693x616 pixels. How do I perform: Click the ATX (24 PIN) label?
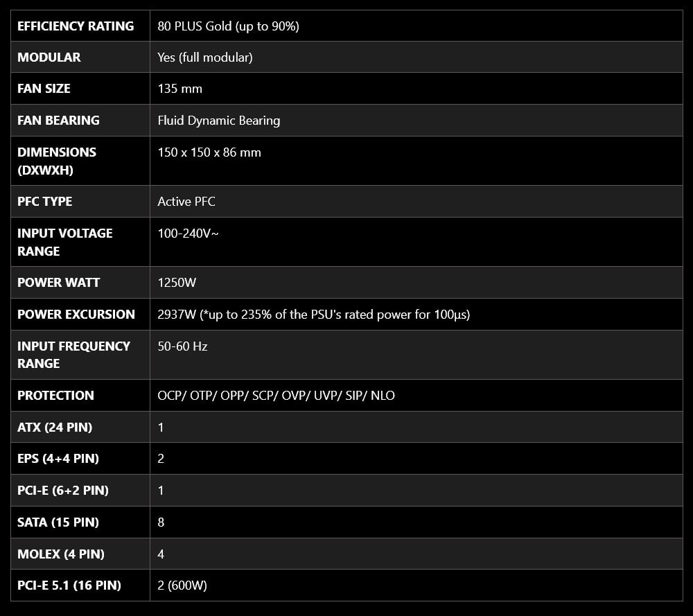(55, 428)
